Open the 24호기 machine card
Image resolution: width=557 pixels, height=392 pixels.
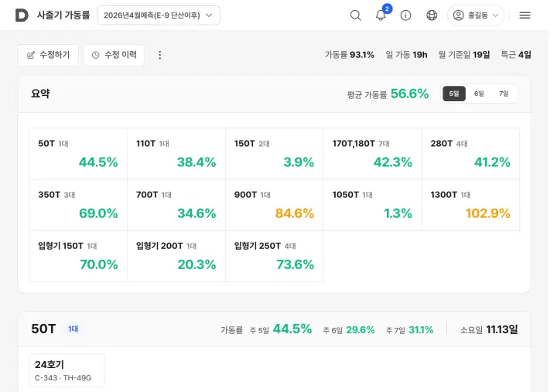pyautogui.click(x=67, y=370)
